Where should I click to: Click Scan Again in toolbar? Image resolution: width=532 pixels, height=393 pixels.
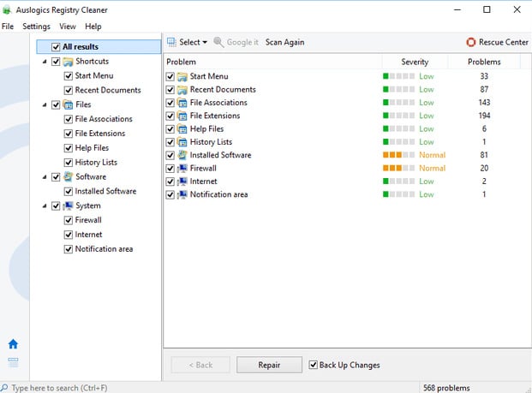click(x=284, y=43)
